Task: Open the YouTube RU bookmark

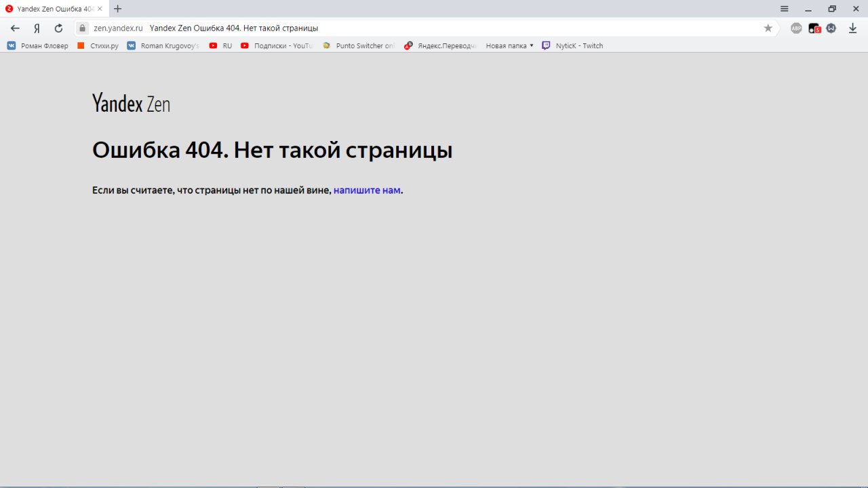Action: pyautogui.click(x=220, y=46)
